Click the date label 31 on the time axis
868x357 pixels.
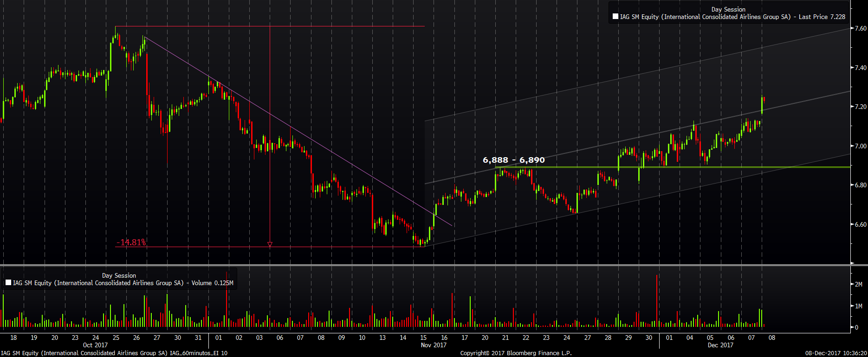(198, 338)
